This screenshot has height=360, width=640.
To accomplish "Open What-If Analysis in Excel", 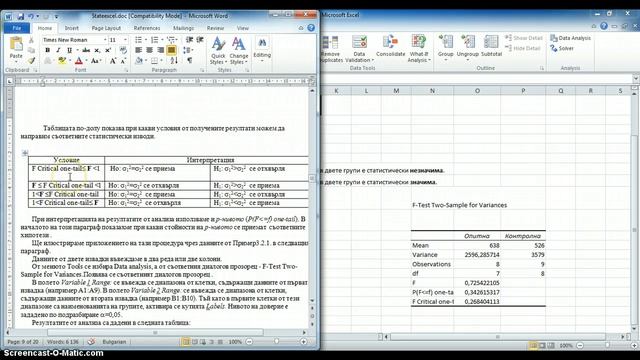I will 419,49.
